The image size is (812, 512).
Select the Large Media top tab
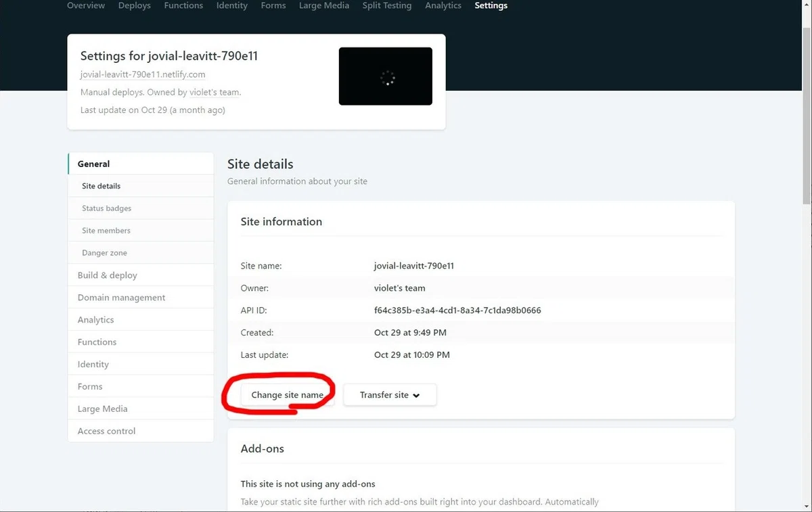pos(324,5)
